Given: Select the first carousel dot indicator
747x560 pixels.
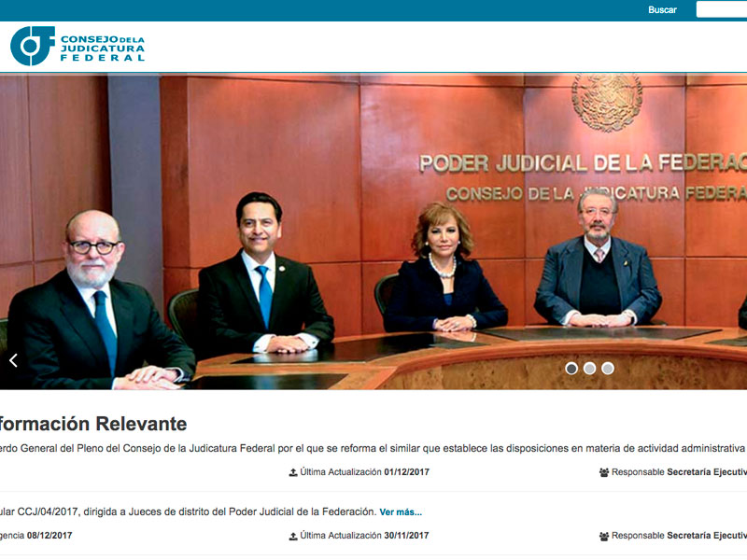Looking at the screenshot, I should [x=571, y=368].
